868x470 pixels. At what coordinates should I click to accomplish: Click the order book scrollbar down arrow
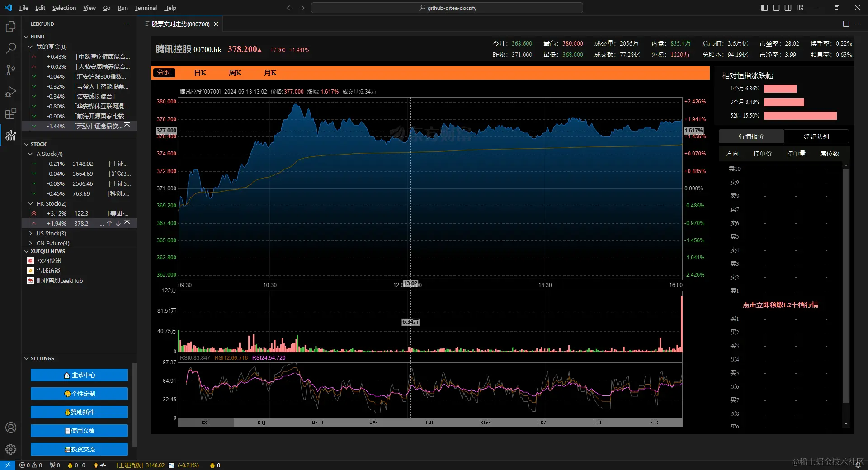(846, 424)
